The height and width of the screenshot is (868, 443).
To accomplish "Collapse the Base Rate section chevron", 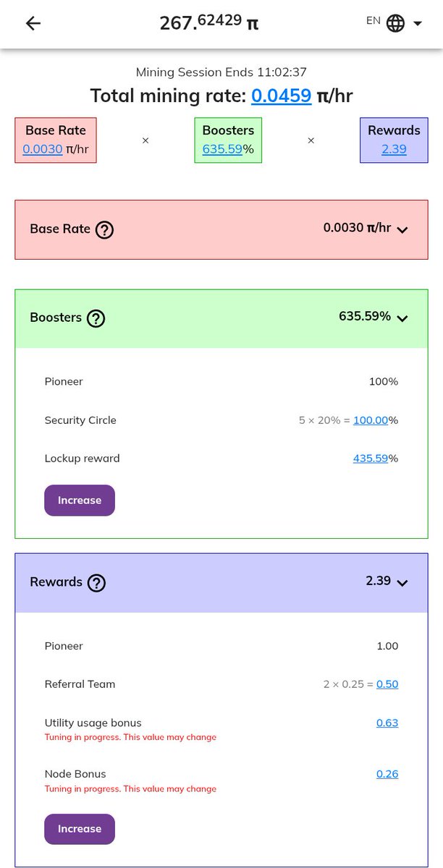I will pos(402,230).
